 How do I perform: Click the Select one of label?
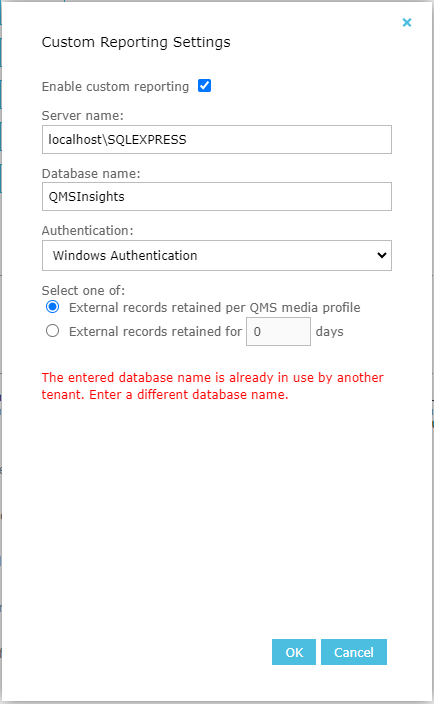pos(83,290)
